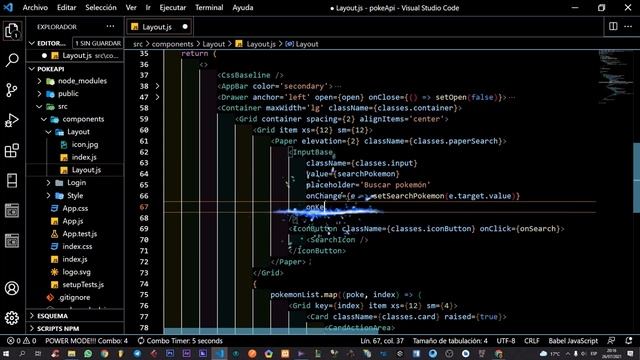Image resolution: width=640 pixels, height=360 pixels.
Task: Unfold the AppBar block at line 38
Action: 157,86
